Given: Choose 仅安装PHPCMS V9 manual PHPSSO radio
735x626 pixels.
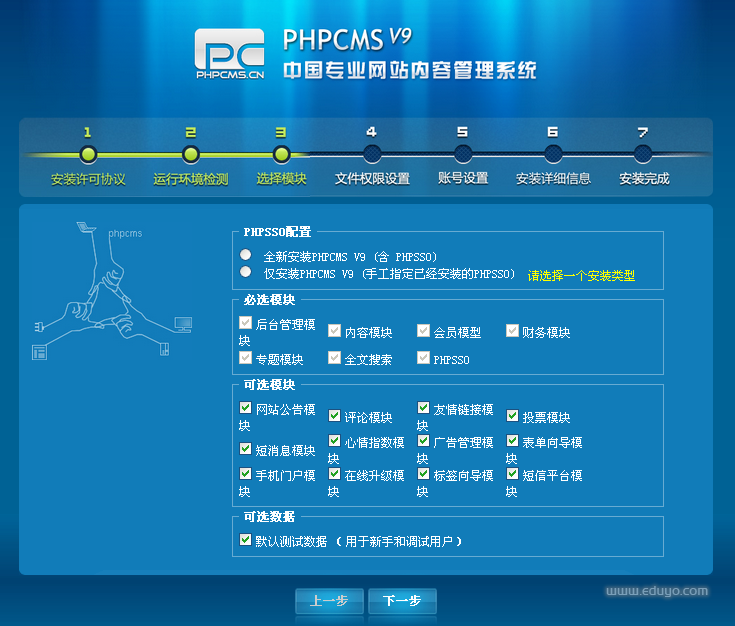Looking at the screenshot, I should [245, 272].
